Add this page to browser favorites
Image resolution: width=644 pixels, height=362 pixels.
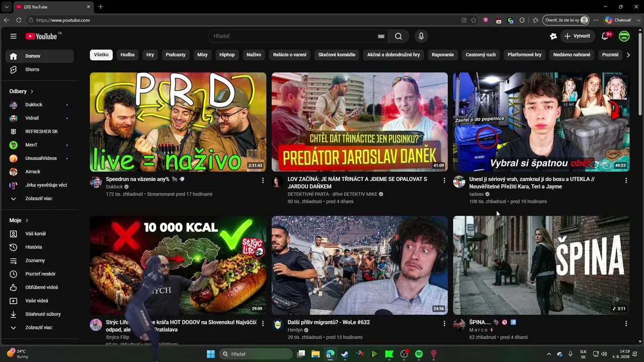coord(474,20)
